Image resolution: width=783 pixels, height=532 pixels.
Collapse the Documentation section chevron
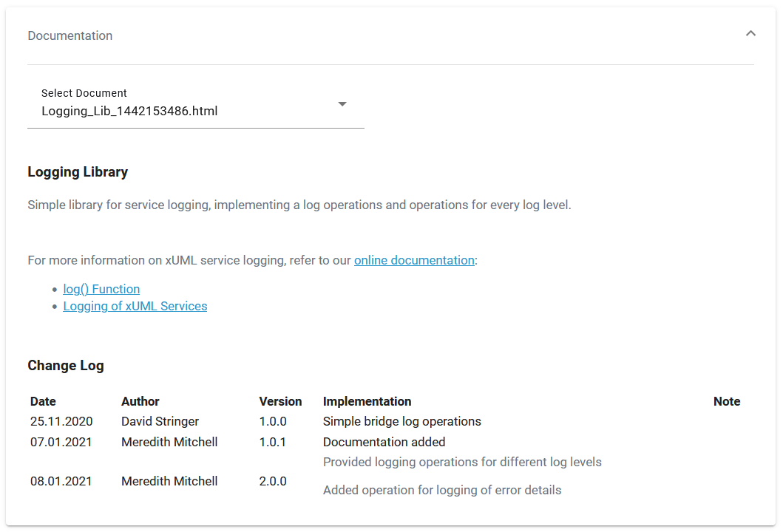[750, 33]
